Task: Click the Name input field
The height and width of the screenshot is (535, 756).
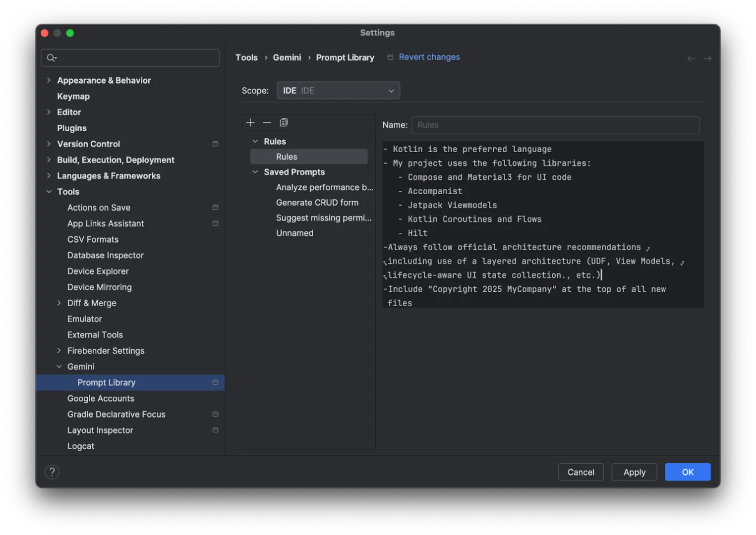Action: (555, 125)
